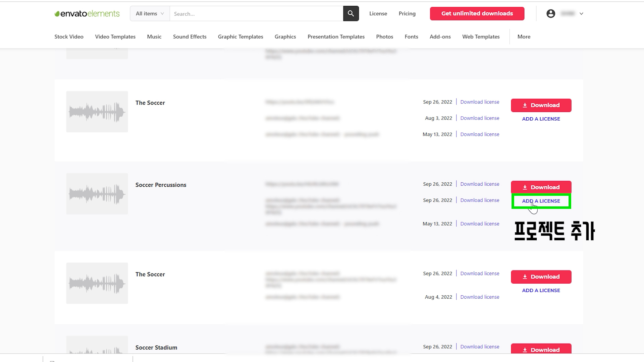The image size is (644, 362).
Task: Focus the Search input field
Action: click(x=256, y=14)
